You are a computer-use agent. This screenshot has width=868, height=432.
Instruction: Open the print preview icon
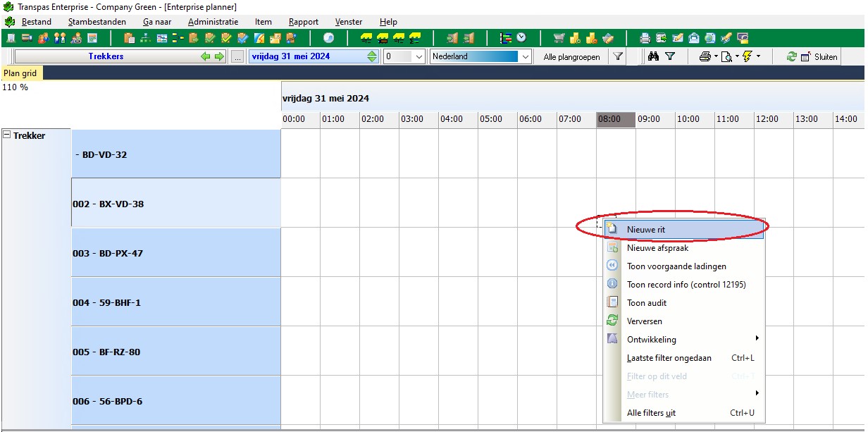[726, 56]
